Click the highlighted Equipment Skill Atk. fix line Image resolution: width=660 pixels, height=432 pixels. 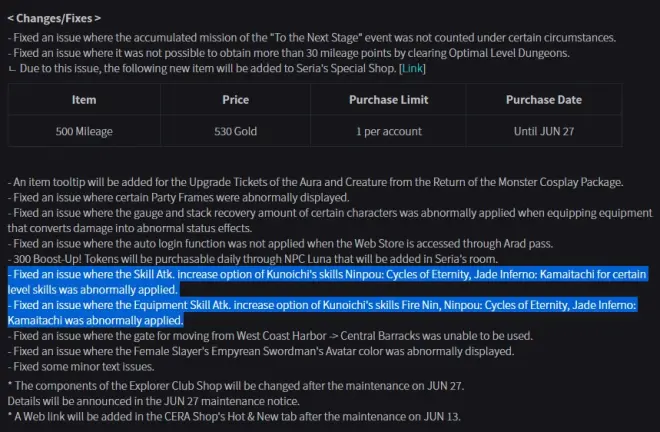(x=320, y=305)
